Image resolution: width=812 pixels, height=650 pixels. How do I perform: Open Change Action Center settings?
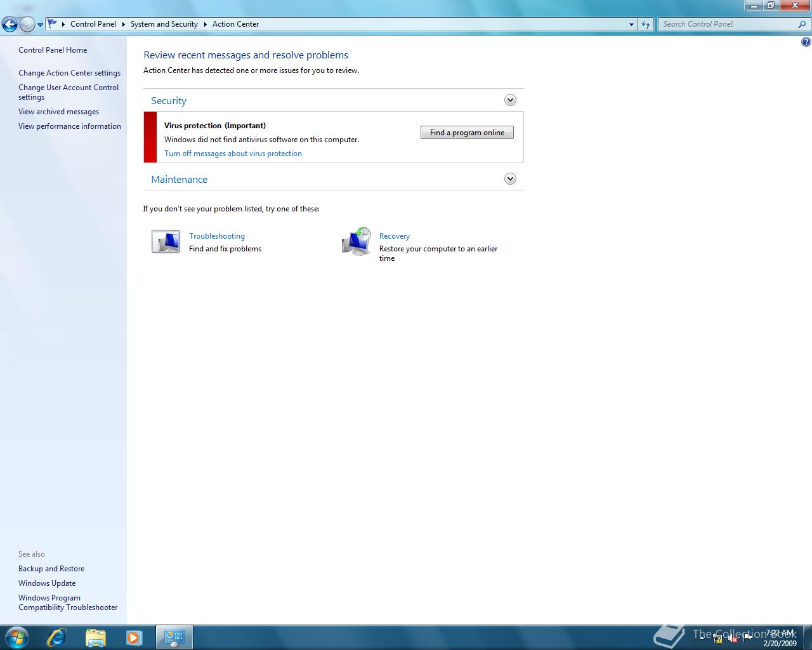pos(69,73)
